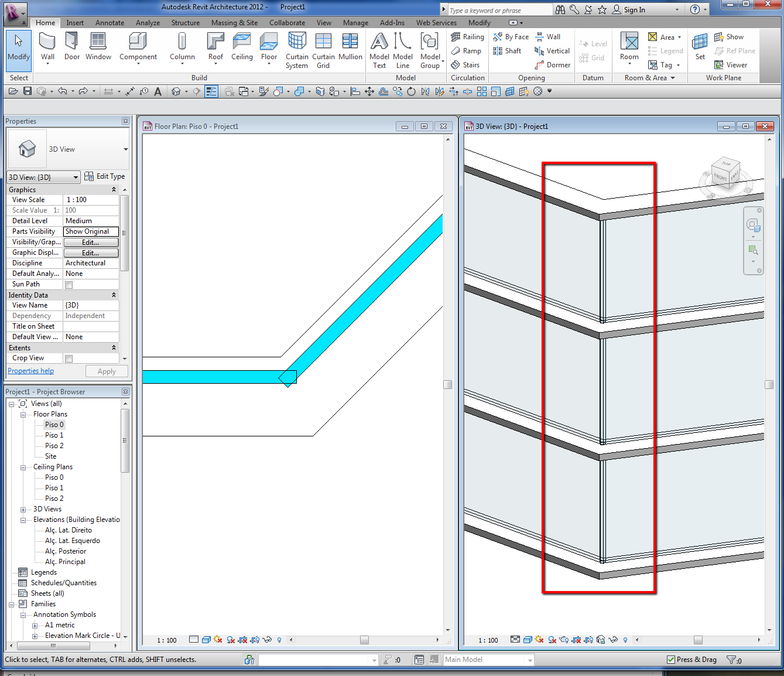Click the Visibility/Graphics Edit button
This screenshot has width=784, height=676.
(91, 243)
